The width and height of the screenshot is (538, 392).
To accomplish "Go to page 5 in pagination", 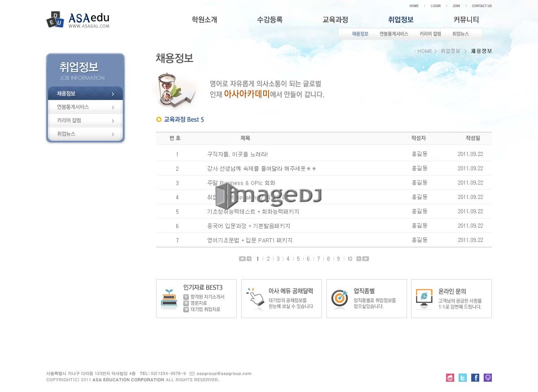I will coord(298,258).
